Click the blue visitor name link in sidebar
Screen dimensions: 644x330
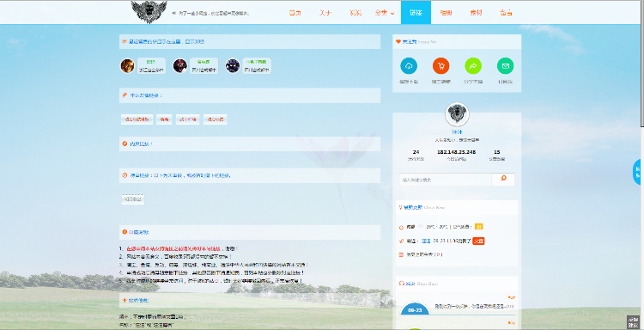point(426,241)
